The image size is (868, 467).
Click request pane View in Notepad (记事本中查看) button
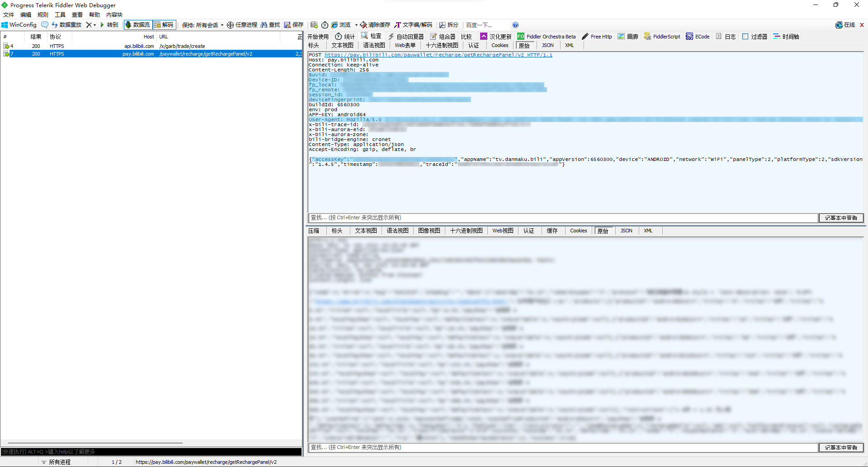click(841, 218)
